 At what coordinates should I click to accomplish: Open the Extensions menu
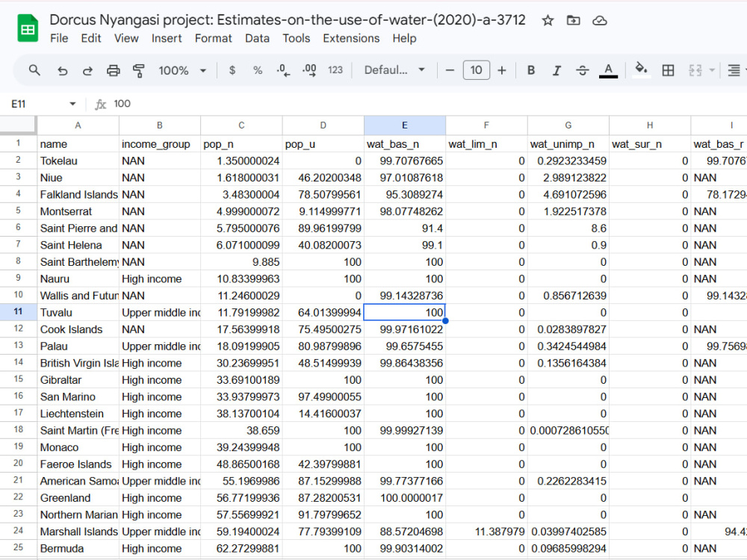pos(351,38)
